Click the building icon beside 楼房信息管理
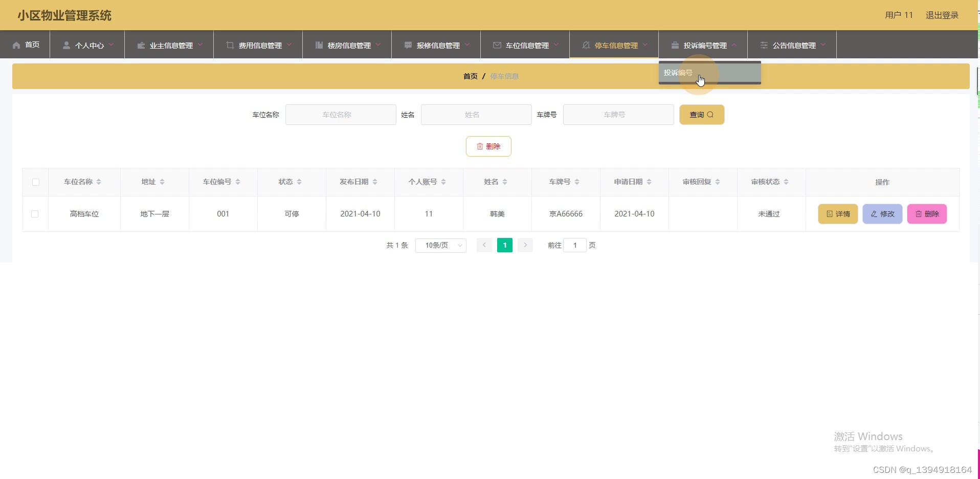This screenshot has height=479, width=980. 319,45
